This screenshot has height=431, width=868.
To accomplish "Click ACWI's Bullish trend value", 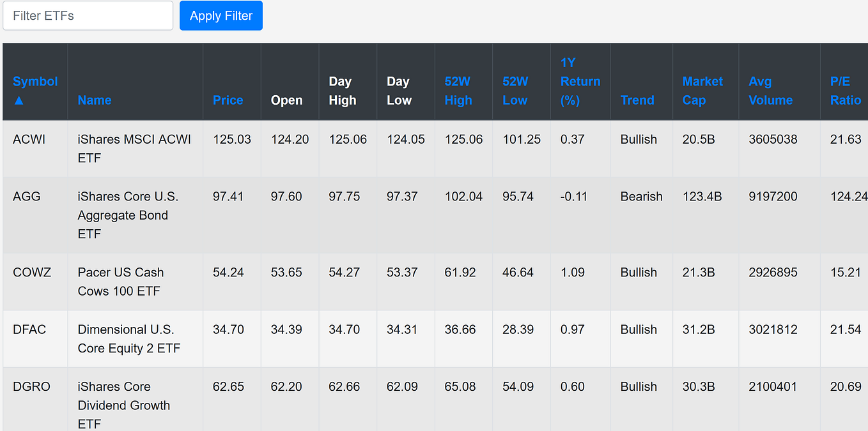I will tap(639, 139).
